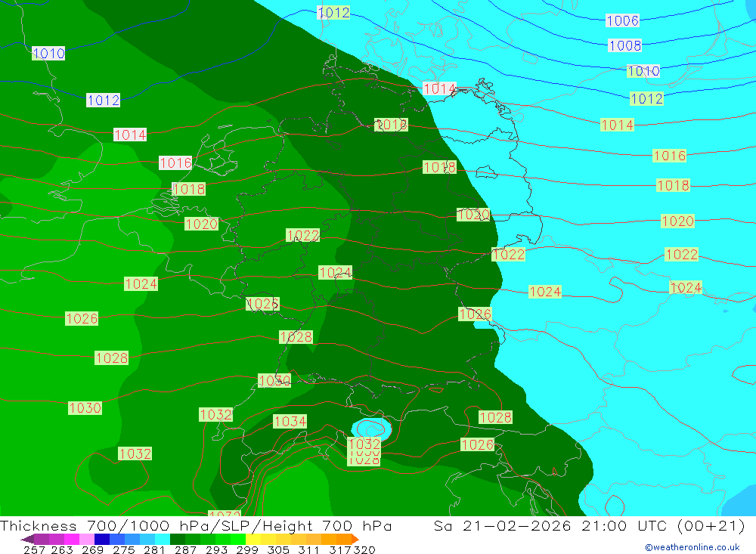The image size is (756, 554).
Task: Select the rightmost 1018 isobar label
Action: [673, 185]
